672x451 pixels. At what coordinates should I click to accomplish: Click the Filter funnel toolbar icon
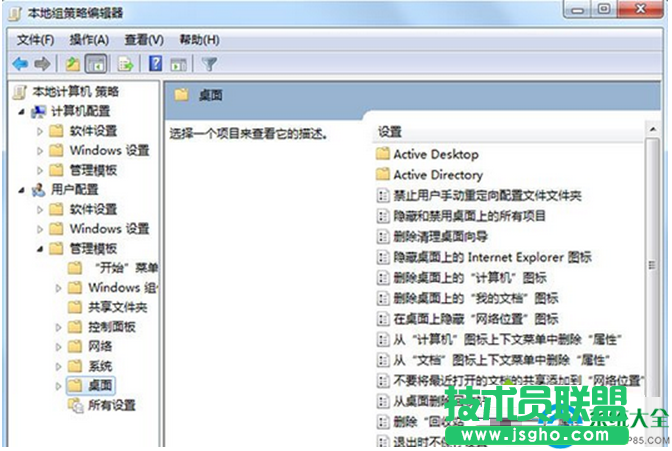click(x=209, y=64)
